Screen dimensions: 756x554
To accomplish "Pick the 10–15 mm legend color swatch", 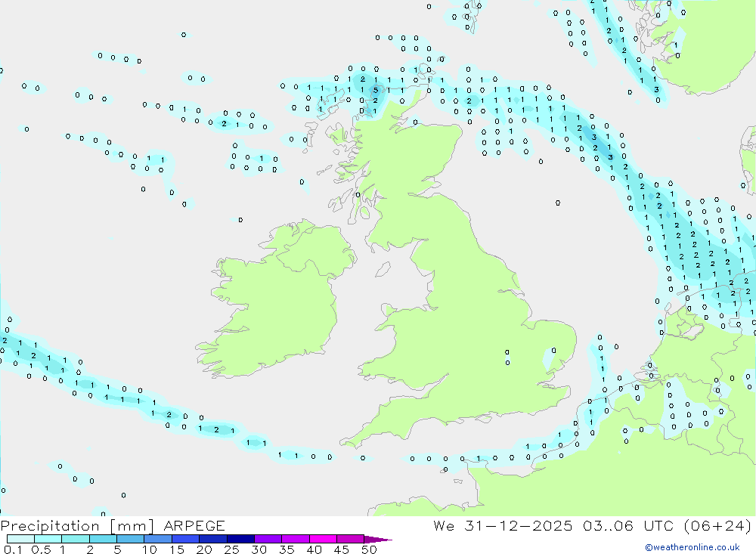I will point(158,539).
